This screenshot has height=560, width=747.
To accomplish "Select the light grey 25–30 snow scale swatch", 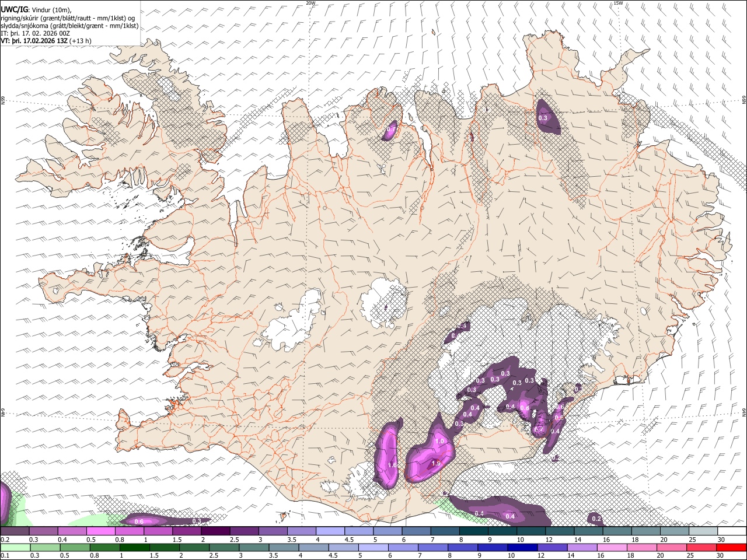I will pyautogui.click(x=703, y=531).
